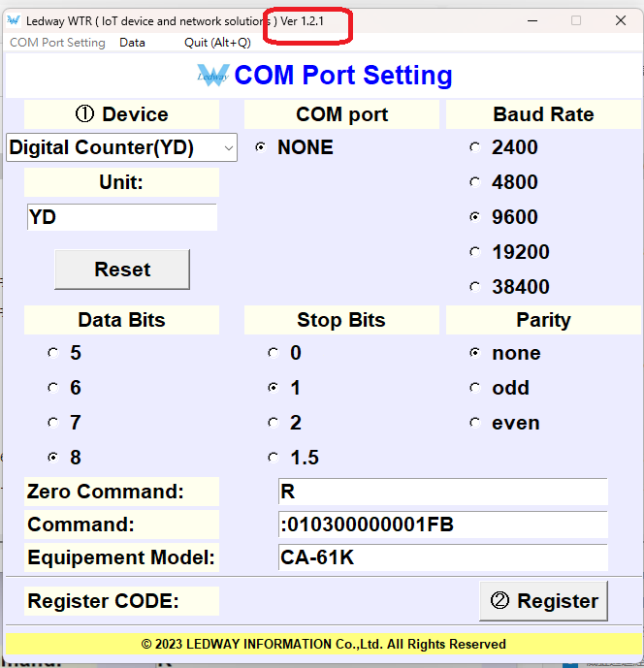Click the Ledway logo beside COM Port Setting
644x668 pixels.
click(x=213, y=76)
